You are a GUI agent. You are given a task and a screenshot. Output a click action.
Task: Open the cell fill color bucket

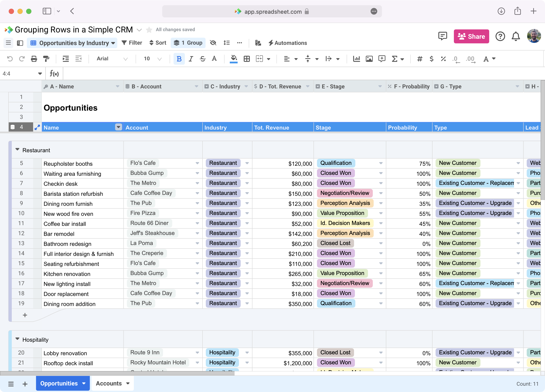point(233,59)
